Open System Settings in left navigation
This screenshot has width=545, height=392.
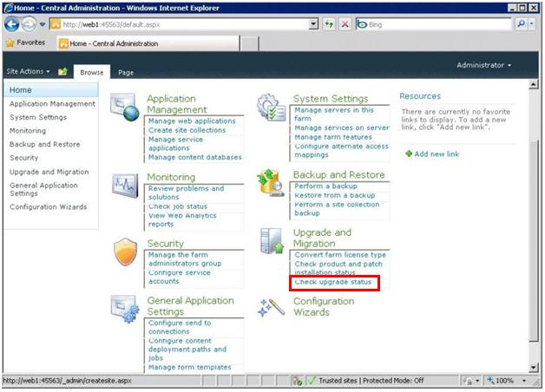[38, 117]
